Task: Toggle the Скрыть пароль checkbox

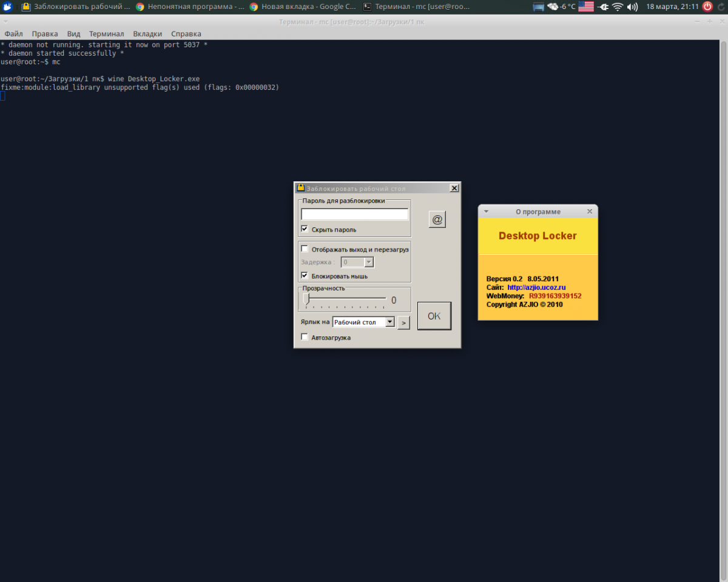Action: coord(305,229)
